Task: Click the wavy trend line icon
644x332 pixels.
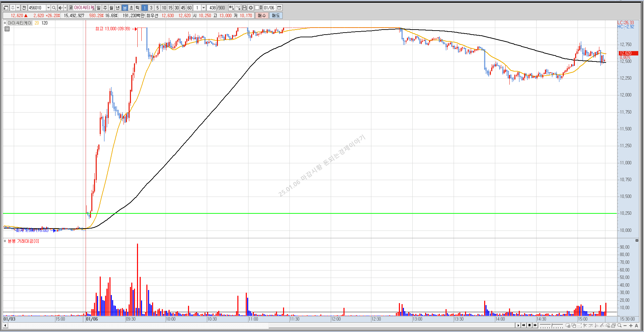Action: pos(591,325)
